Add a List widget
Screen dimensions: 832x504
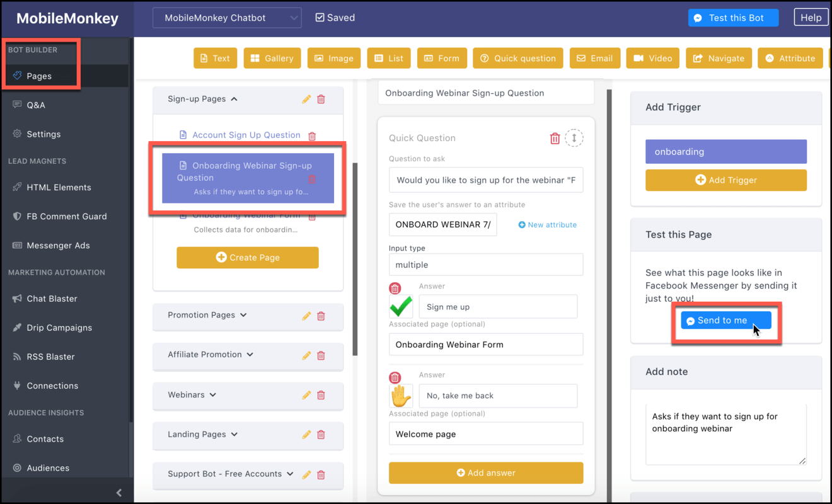tap(389, 58)
